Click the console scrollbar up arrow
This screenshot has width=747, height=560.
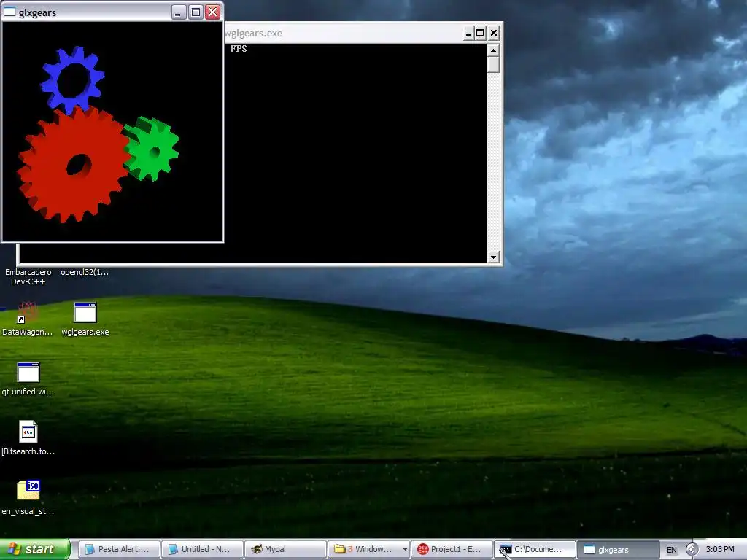point(493,50)
